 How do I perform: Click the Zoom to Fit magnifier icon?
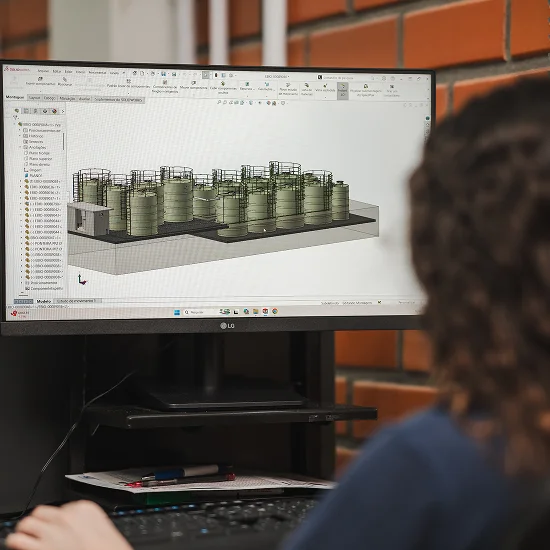[x=219, y=102]
